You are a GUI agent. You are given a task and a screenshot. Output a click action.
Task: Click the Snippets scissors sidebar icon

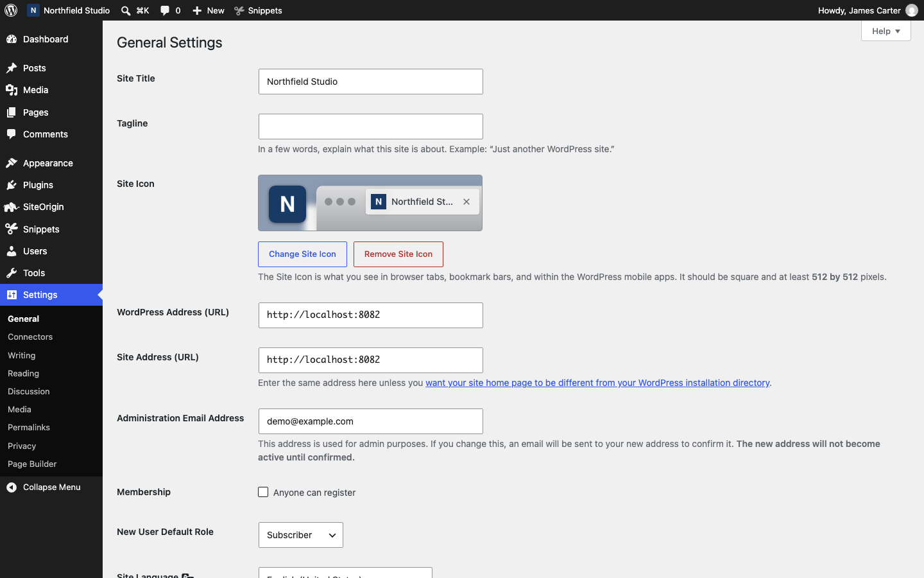click(x=12, y=229)
